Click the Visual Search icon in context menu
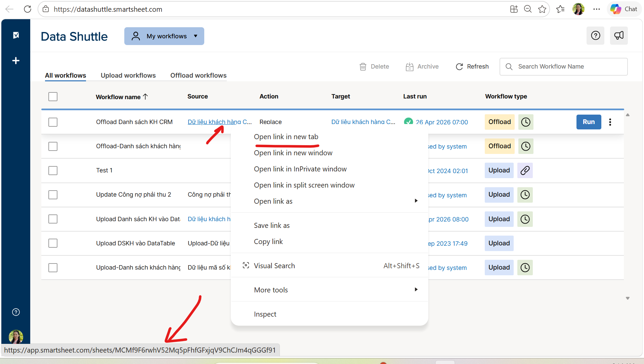This screenshot has height=364, width=644. pyautogui.click(x=246, y=266)
